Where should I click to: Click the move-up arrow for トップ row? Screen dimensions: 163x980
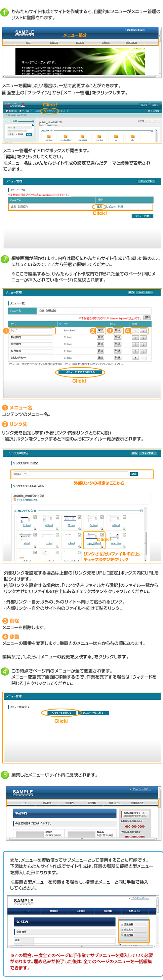coord(135,331)
